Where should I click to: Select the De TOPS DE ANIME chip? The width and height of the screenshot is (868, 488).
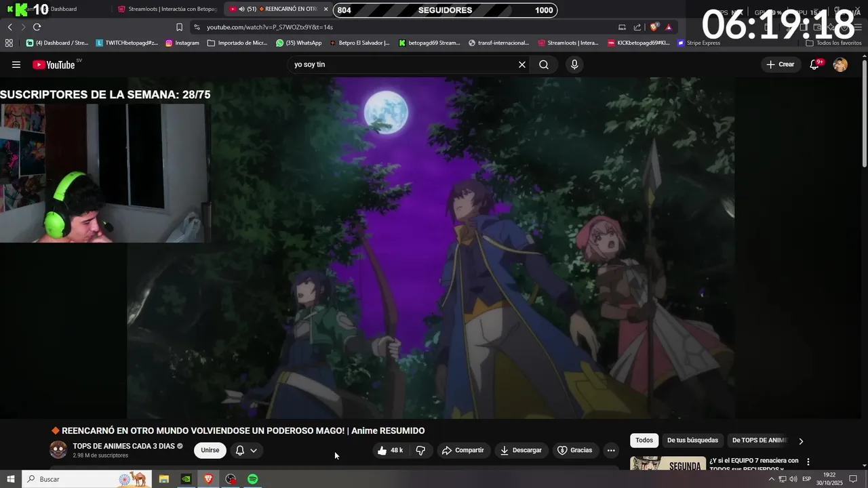click(759, 440)
